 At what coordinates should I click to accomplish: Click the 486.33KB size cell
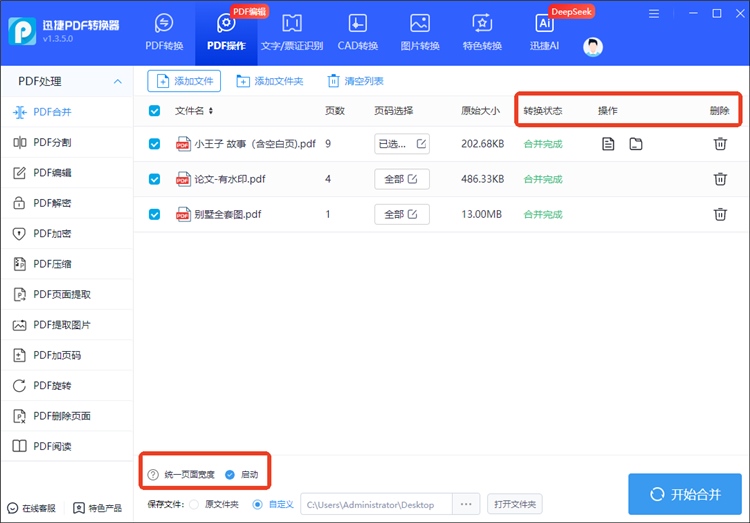point(483,179)
